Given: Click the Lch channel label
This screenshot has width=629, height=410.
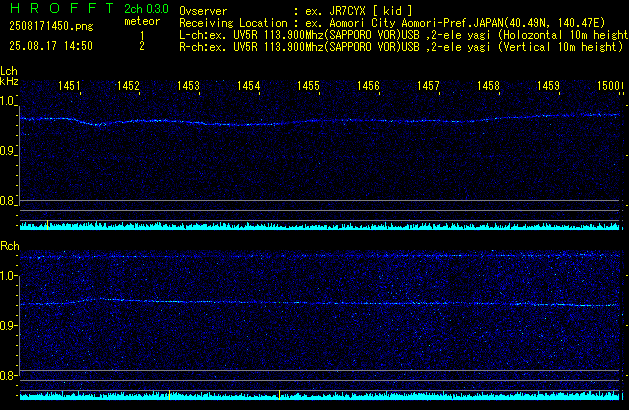Looking at the screenshot, I should (x=9, y=71).
